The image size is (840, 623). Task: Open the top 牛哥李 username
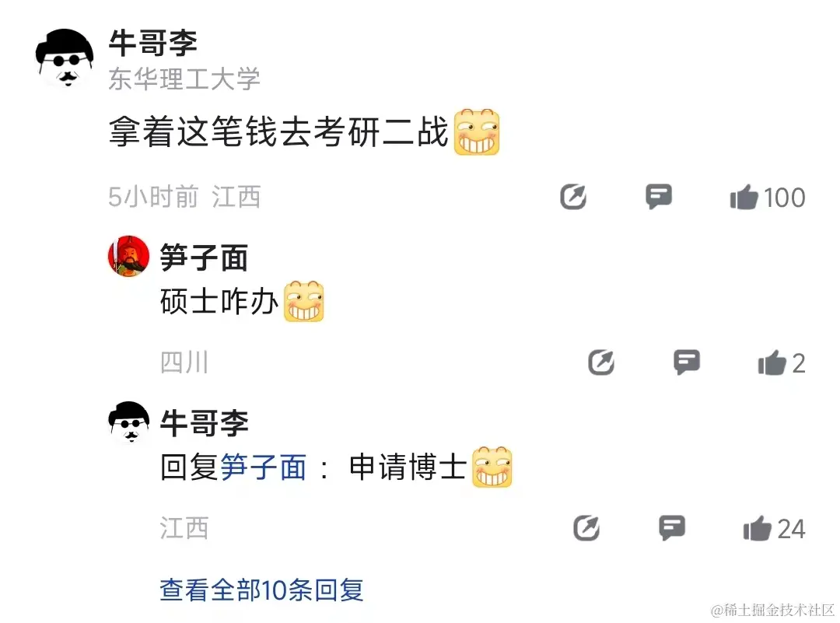pyautogui.click(x=153, y=43)
